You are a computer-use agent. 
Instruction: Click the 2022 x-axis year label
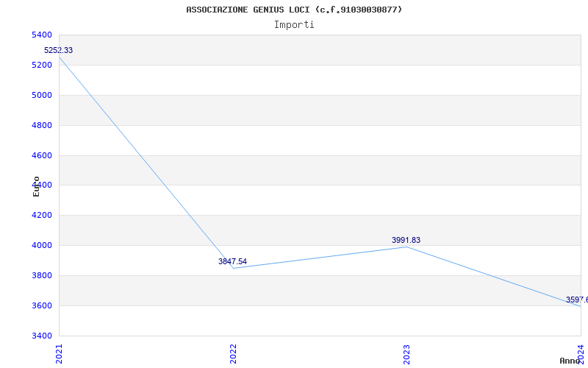[x=233, y=354]
